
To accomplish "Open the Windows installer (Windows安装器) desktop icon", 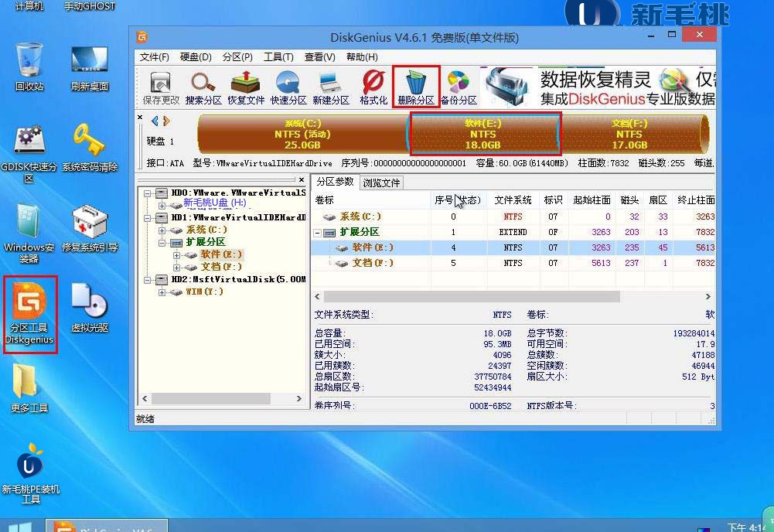I will pyautogui.click(x=29, y=234).
